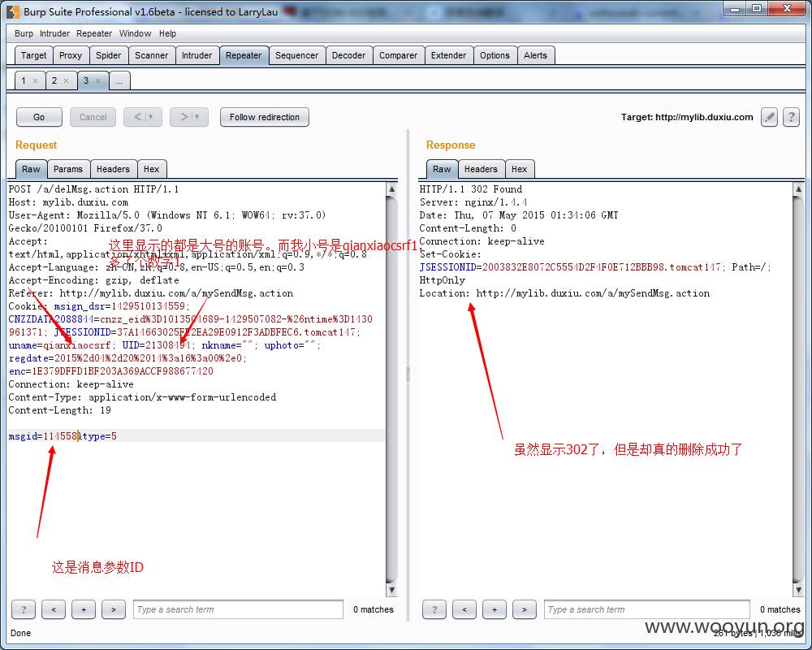The height and width of the screenshot is (650, 812).
Task: Select the Repeater tool tab
Action: coord(244,55)
